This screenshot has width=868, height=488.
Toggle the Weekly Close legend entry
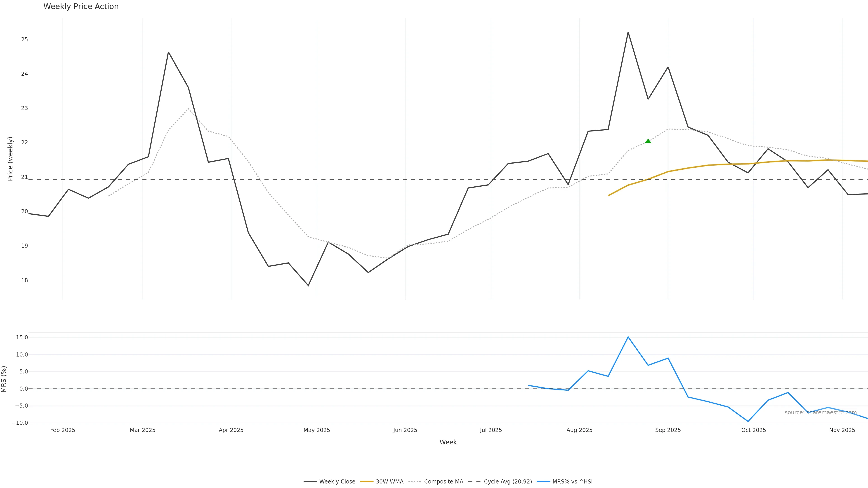(x=337, y=482)
